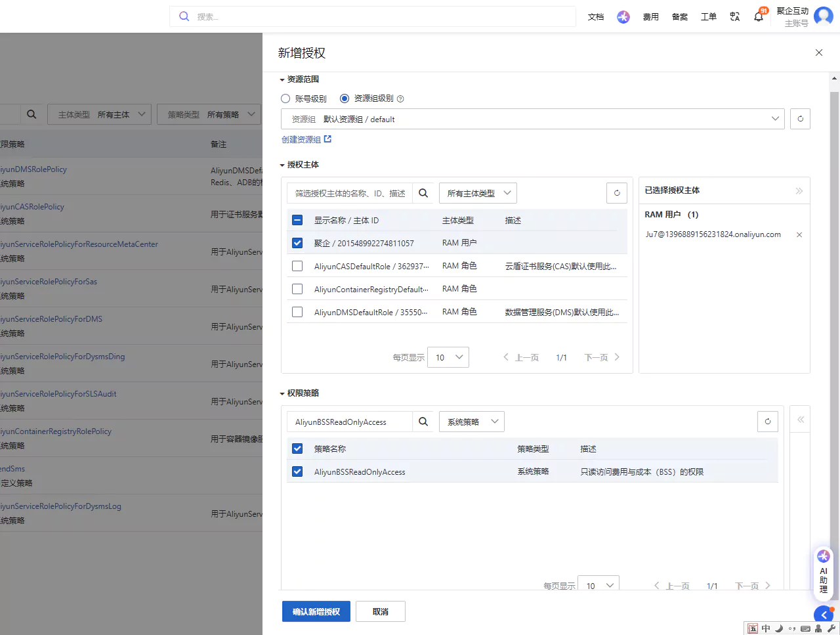Image resolution: width=840 pixels, height=635 pixels.
Task: Toggle the select-all principals checkbox
Action: [297, 220]
